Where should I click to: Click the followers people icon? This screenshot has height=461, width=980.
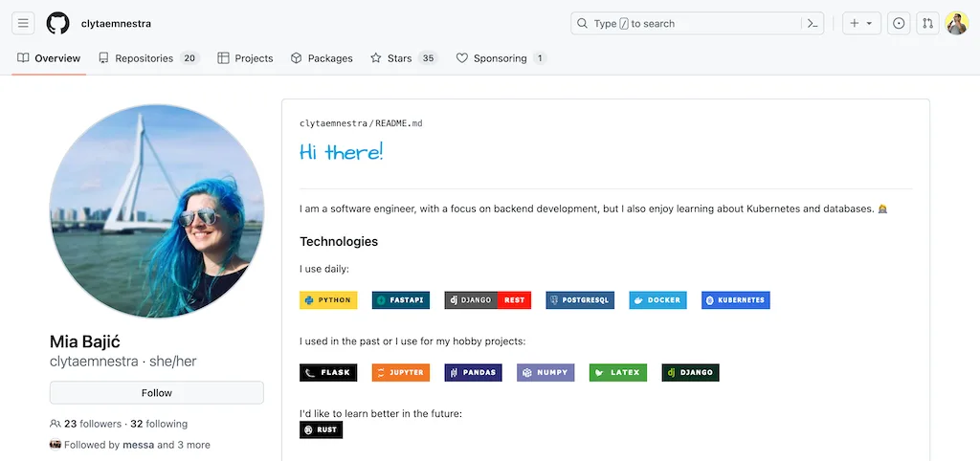pos(55,424)
